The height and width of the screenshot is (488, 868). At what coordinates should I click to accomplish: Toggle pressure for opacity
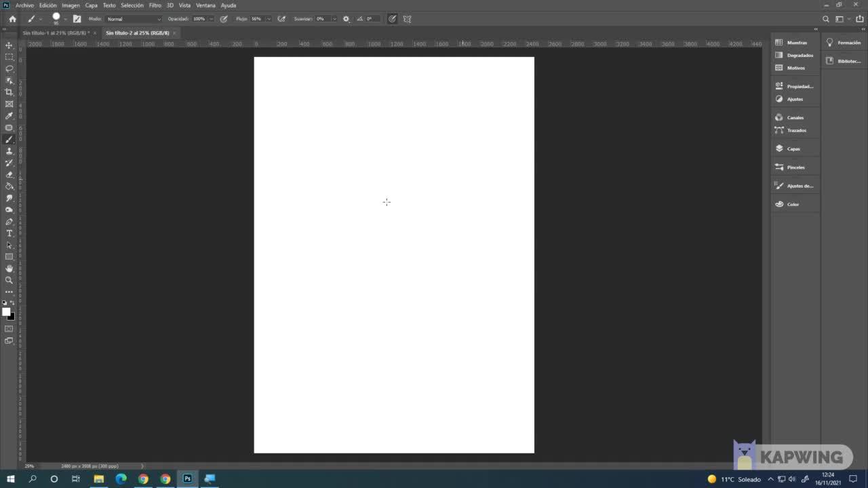click(224, 19)
